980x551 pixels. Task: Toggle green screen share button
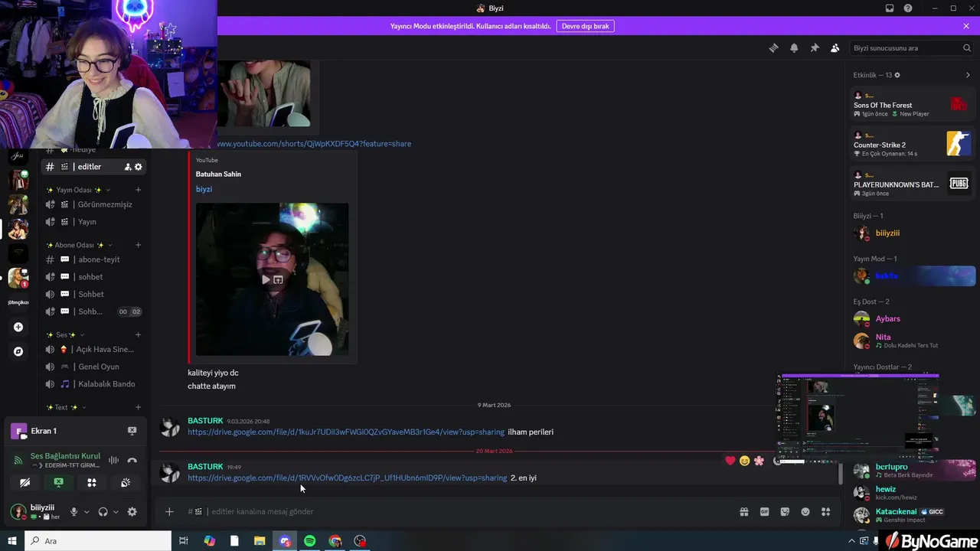point(58,482)
